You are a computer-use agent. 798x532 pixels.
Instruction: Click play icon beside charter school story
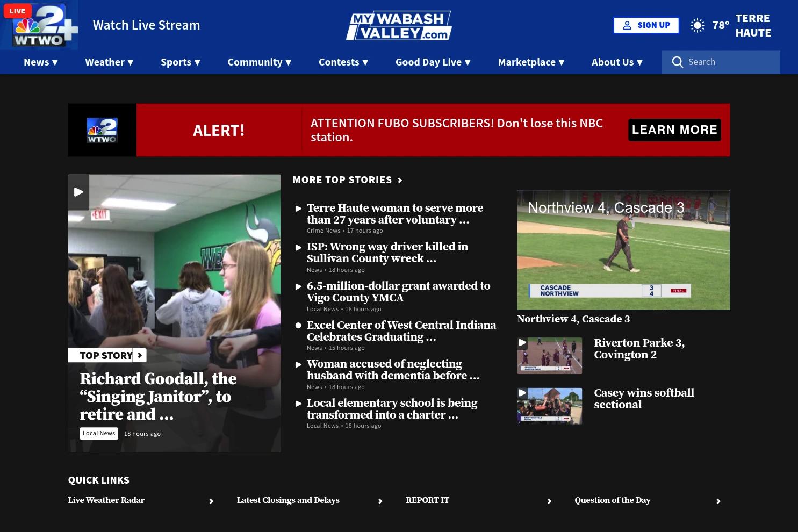pos(299,404)
